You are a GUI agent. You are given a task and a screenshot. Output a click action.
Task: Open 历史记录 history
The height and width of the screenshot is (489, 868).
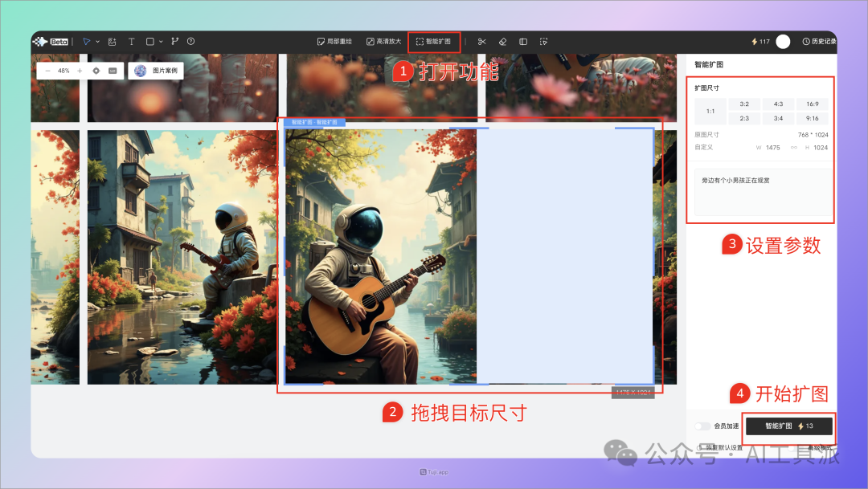[819, 42]
